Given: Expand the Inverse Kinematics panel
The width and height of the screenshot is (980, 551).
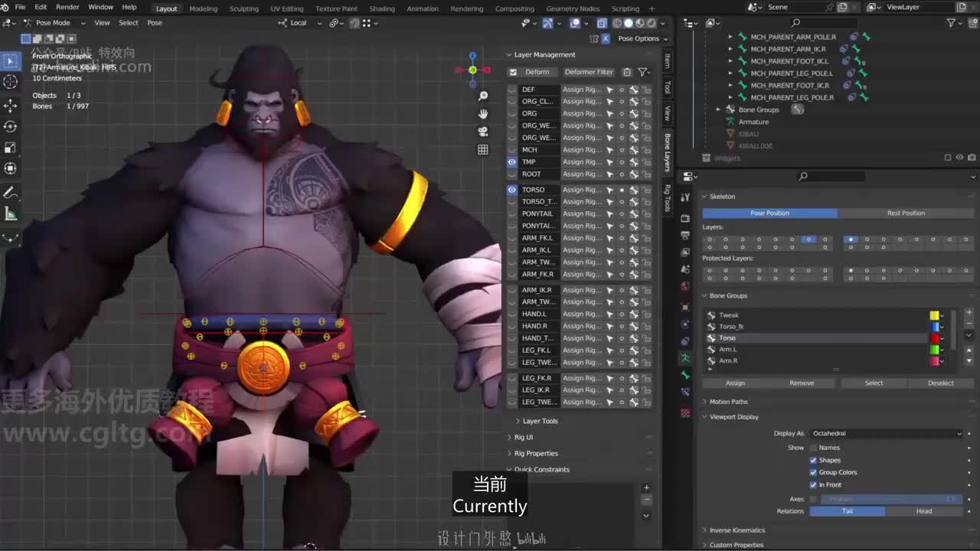Looking at the screenshot, I should pos(737,530).
